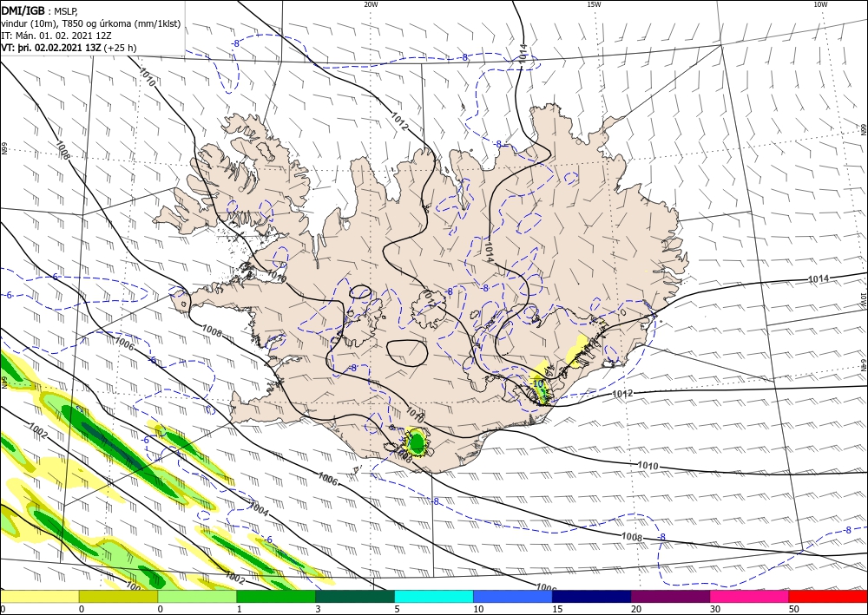Click the legend tick label '5'
The height and width of the screenshot is (615, 868).
tap(397, 609)
